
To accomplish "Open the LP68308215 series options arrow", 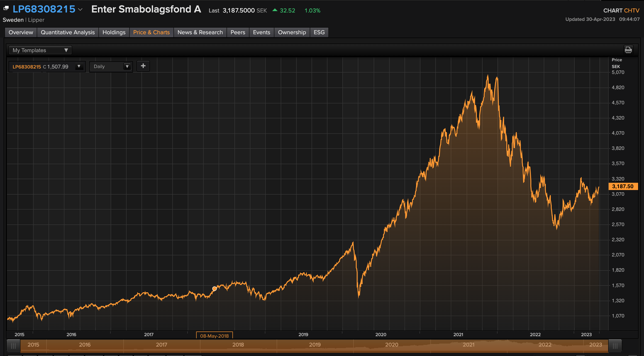I will click(79, 66).
